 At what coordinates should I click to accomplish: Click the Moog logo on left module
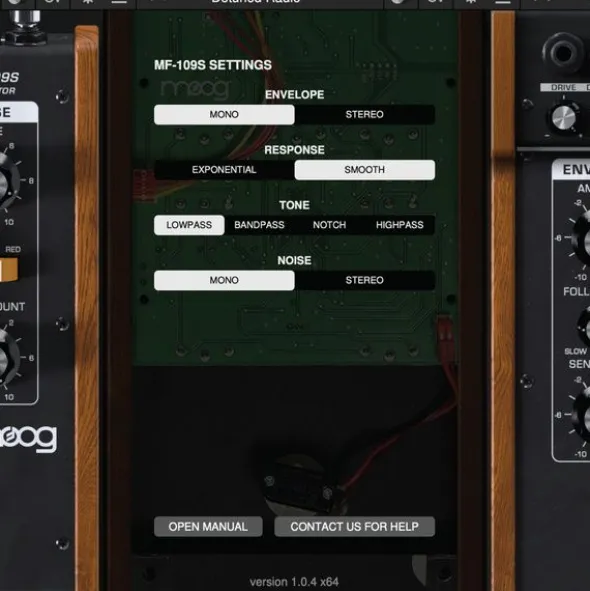tap(28, 438)
